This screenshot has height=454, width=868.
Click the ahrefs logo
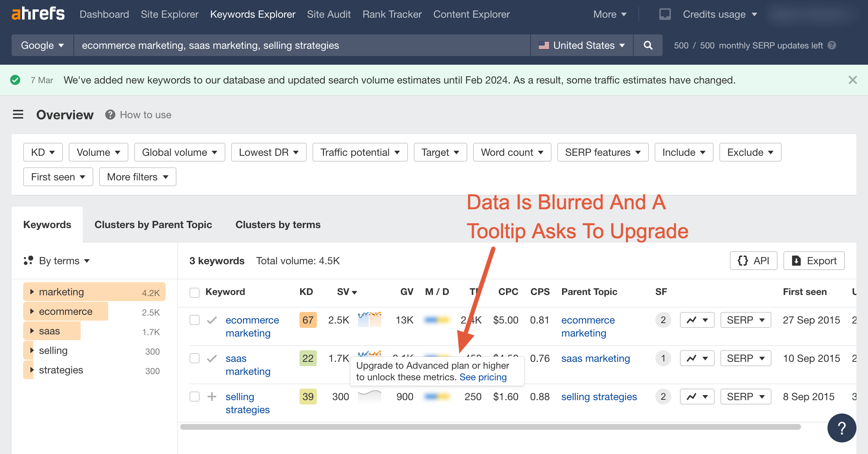(x=38, y=14)
